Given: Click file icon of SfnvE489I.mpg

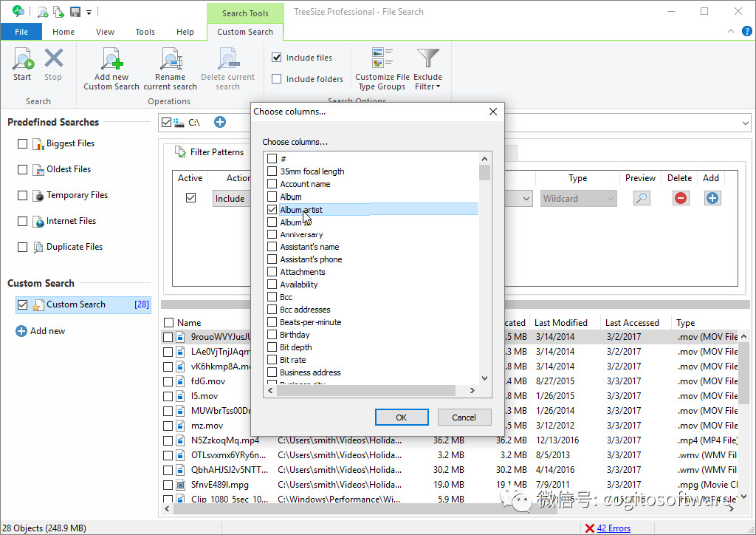Looking at the screenshot, I should tap(180, 485).
